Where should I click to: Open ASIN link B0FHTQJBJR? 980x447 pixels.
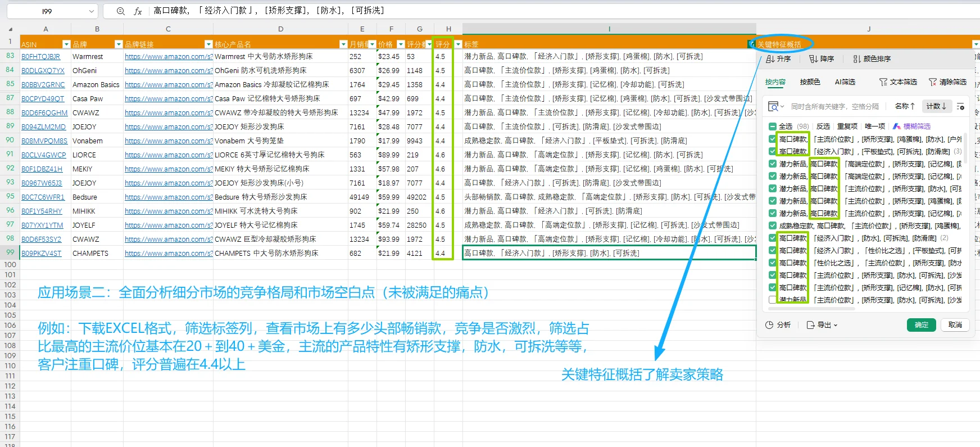40,57
